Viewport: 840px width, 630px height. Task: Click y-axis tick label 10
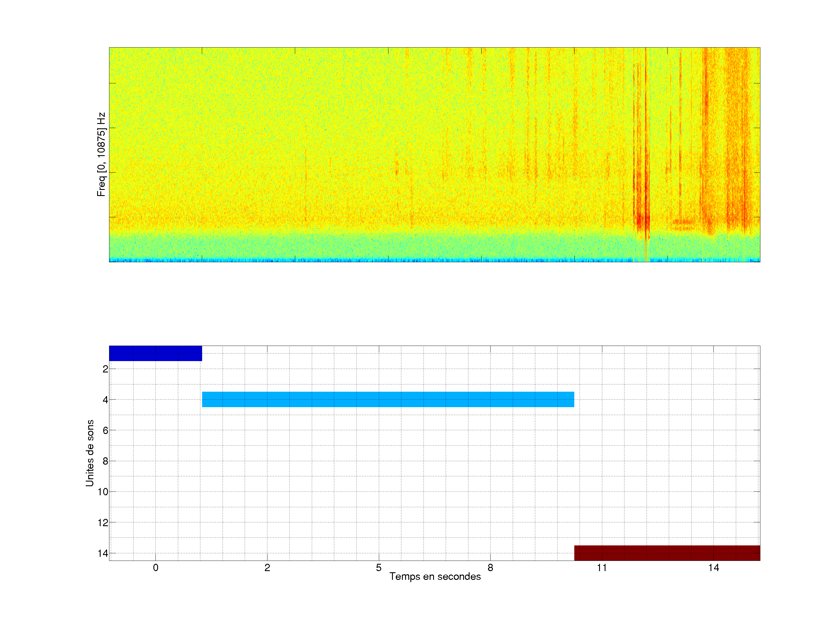103,492
